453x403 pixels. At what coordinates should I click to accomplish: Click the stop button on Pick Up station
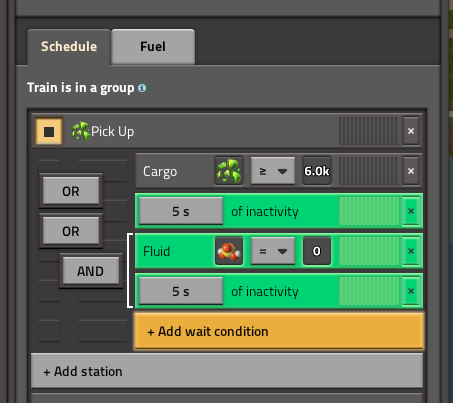[x=49, y=131]
